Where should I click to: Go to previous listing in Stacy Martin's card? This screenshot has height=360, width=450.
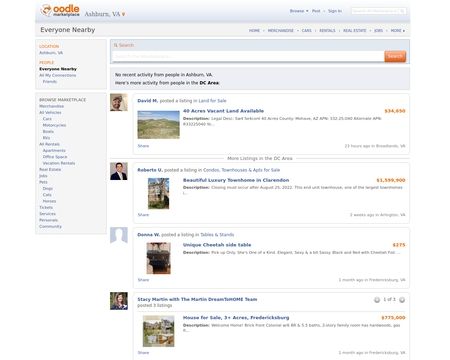(x=377, y=300)
